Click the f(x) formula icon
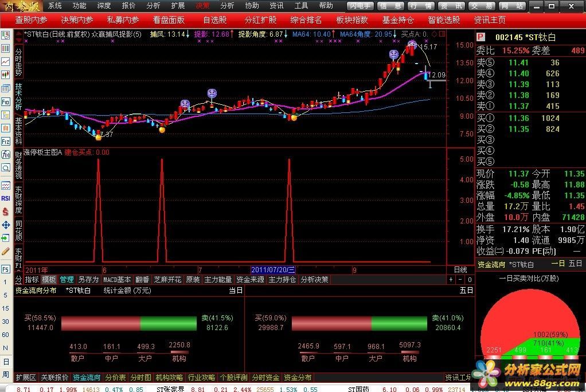 pos(6,154)
